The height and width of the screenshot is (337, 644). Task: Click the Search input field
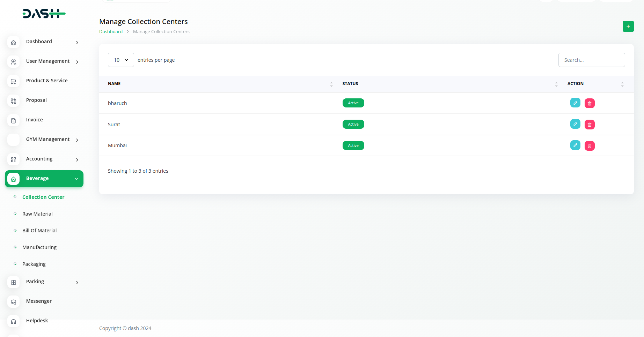pos(591,60)
